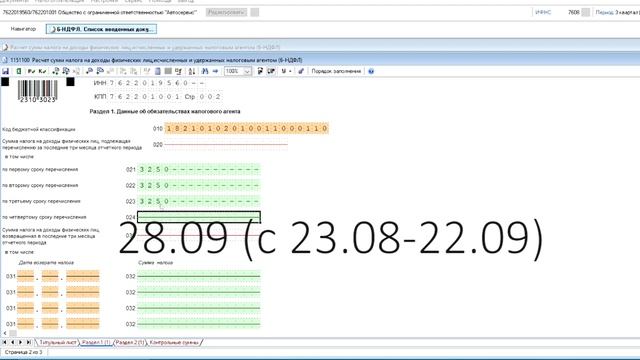Go to the last sheet with the rightmost arrow
Viewport: 640px width, 360px height.
click(29, 342)
